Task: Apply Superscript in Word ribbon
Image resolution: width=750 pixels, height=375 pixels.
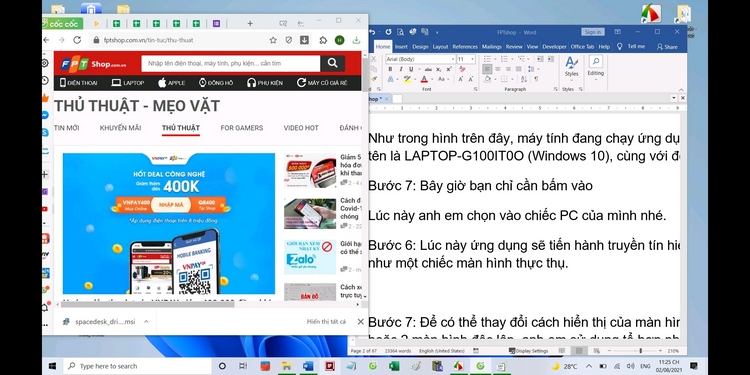Action: point(449,69)
